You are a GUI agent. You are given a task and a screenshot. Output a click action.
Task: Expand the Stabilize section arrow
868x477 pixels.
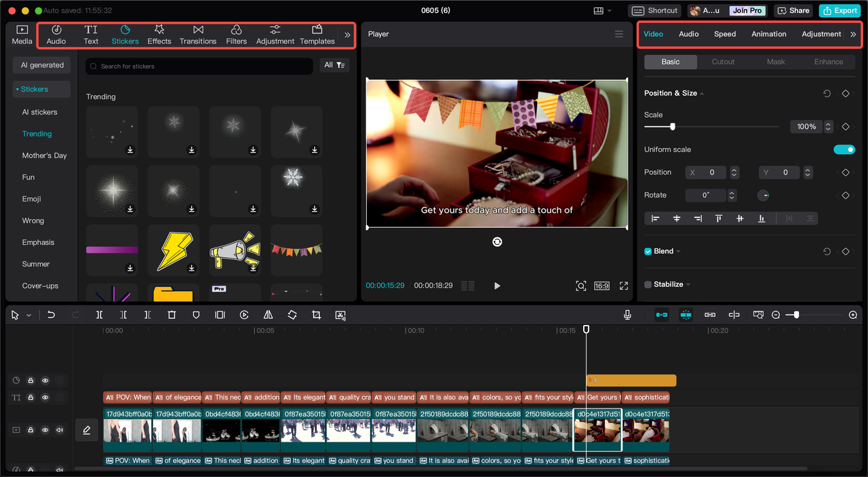click(x=688, y=285)
